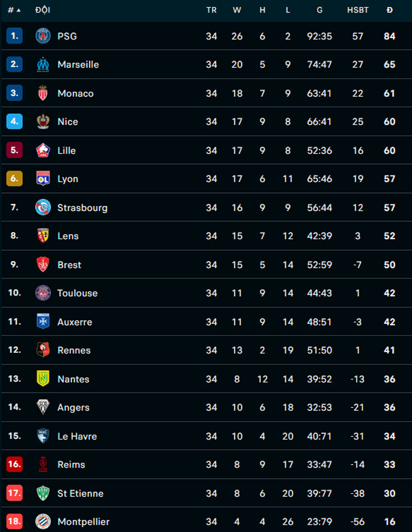The height and width of the screenshot is (532, 412).
Task: Open the Montpellier club logo
Action: click(x=43, y=522)
